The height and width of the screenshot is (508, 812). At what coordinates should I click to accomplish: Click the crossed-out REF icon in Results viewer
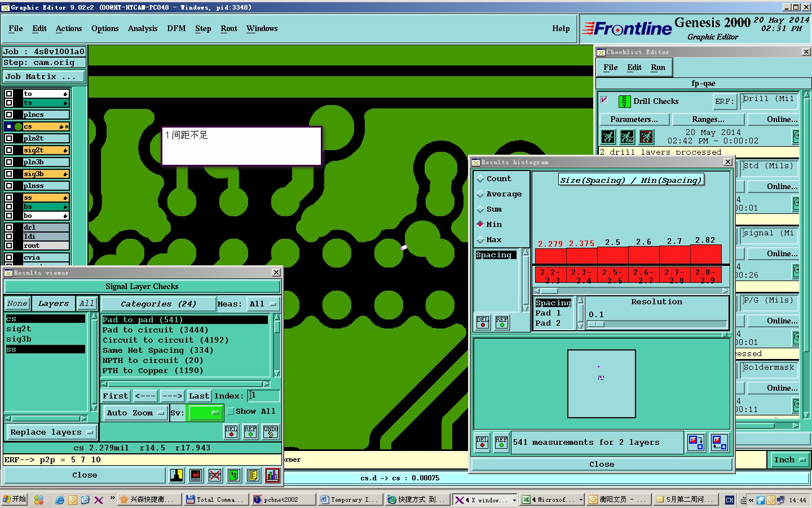click(215, 475)
